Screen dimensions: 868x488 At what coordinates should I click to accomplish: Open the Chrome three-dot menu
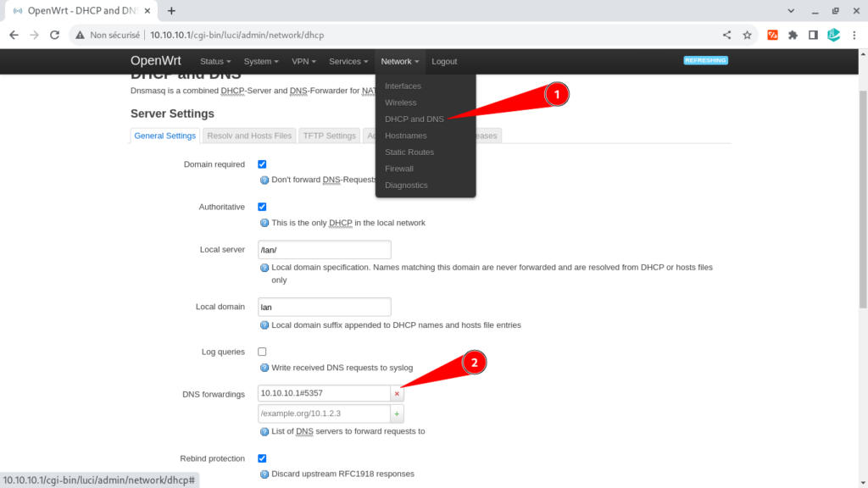[854, 35]
